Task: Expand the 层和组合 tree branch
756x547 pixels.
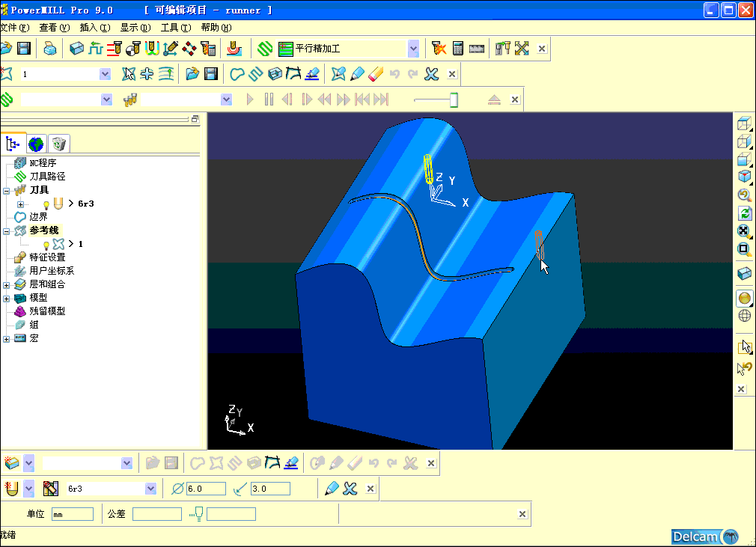Action: [6, 285]
